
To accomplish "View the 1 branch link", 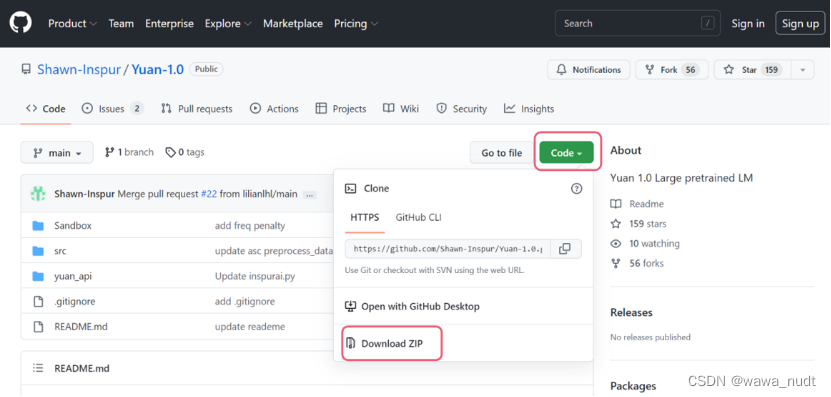I will coord(129,152).
